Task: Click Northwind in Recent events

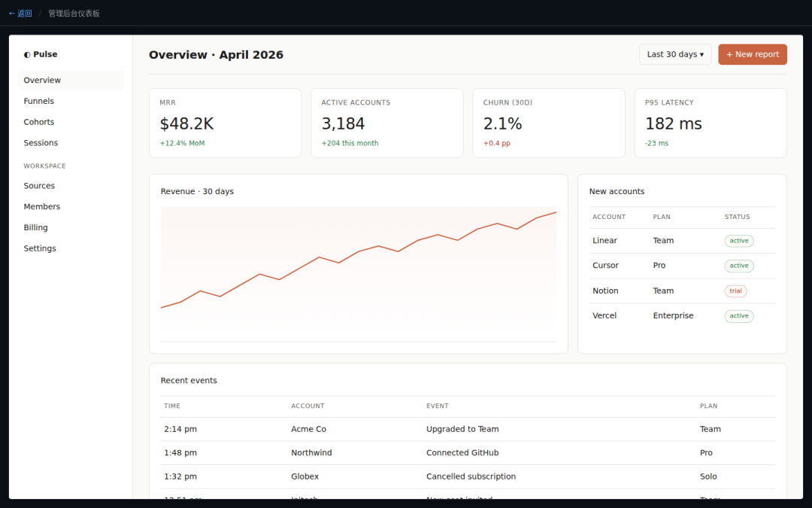Action: 311,452
